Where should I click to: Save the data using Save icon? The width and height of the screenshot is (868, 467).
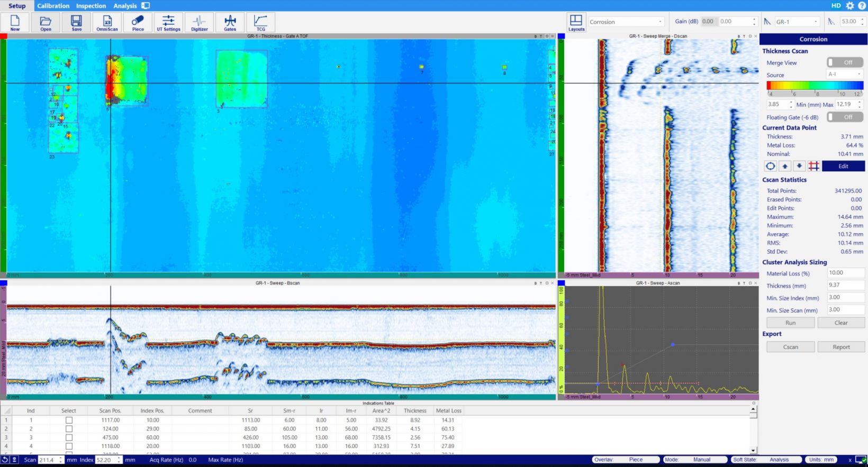point(76,22)
